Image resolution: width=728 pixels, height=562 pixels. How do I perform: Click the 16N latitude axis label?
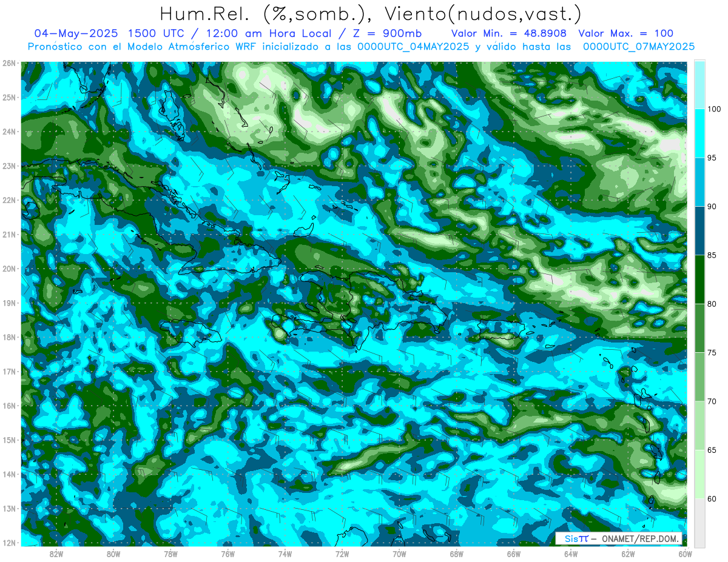[x=8, y=406]
